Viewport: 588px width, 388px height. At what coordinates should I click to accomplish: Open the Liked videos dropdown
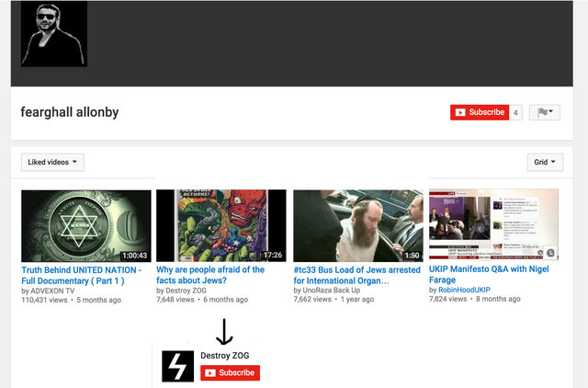point(52,162)
